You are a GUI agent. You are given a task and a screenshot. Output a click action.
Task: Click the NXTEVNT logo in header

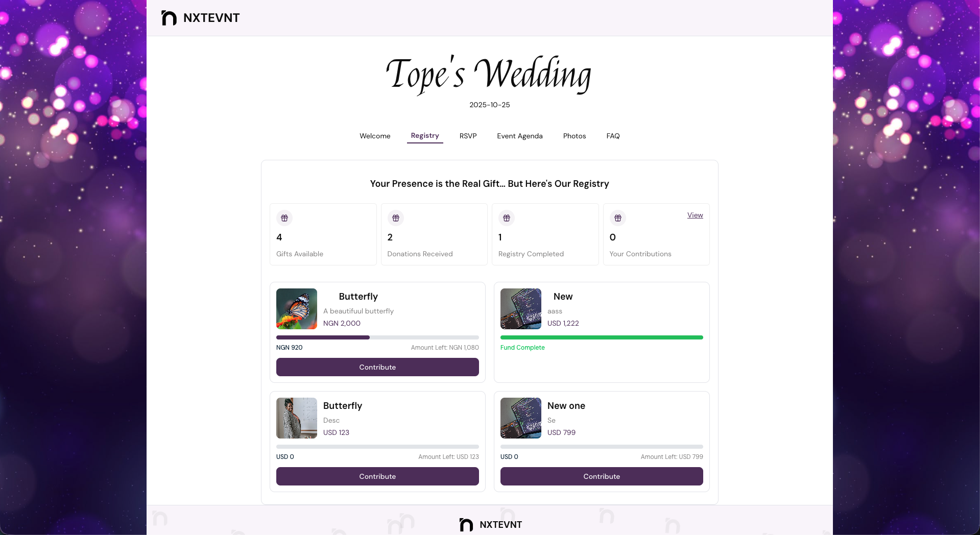coord(200,18)
